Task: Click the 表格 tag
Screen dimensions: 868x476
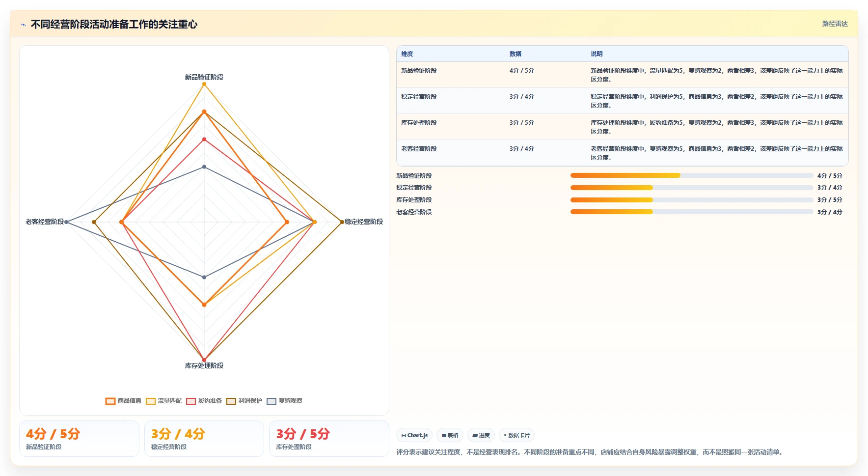Action: 450,435
